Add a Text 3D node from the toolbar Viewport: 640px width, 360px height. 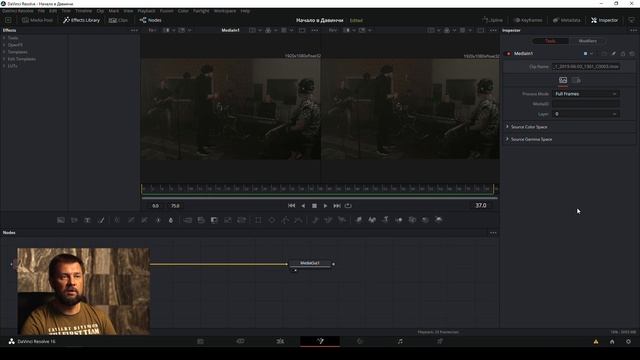[385, 220]
